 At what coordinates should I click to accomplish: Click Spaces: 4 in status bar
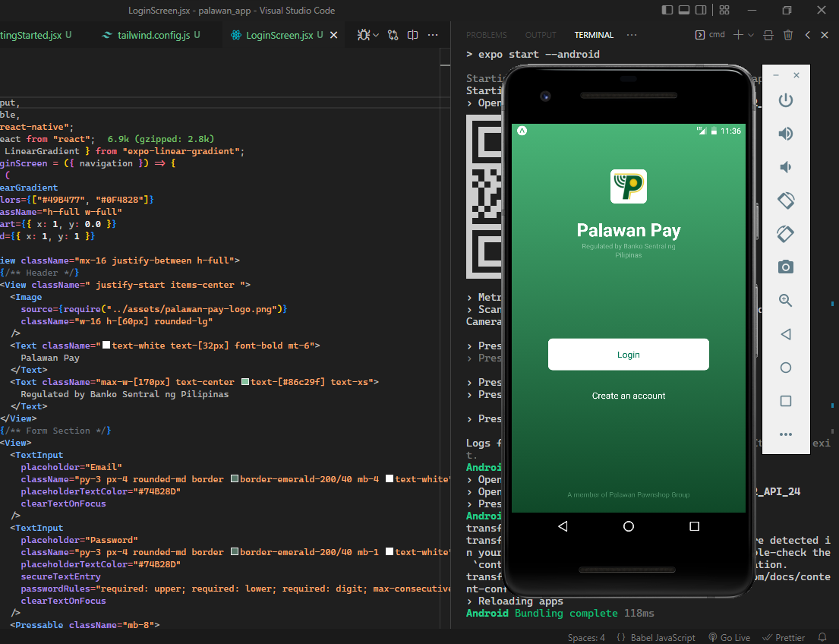click(x=586, y=638)
